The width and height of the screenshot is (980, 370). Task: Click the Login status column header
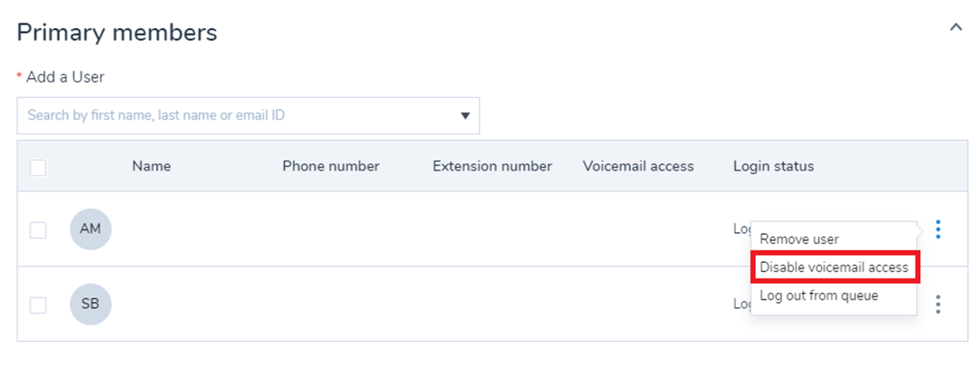click(x=774, y=166)
